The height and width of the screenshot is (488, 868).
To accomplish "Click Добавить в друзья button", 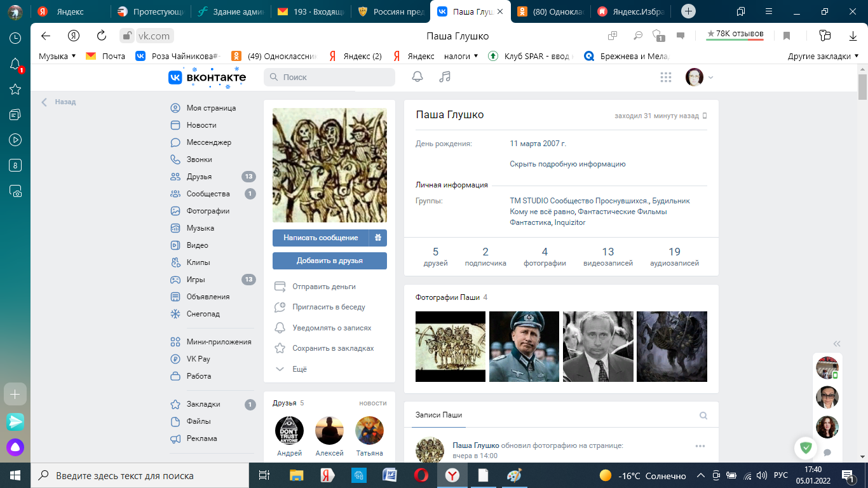I will 329,261.
